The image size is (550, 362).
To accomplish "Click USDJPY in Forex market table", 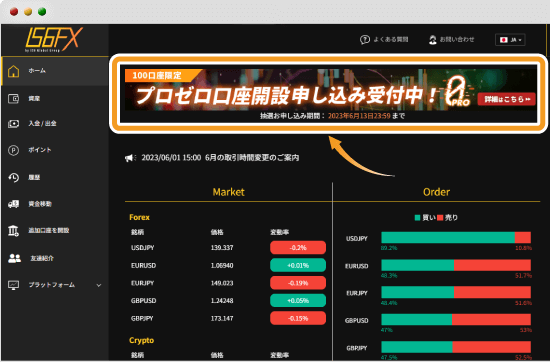I will 142,248.
